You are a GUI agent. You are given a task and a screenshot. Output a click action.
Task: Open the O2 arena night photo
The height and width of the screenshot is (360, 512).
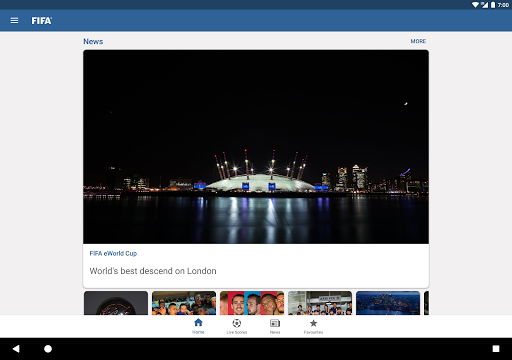(256, 147)
